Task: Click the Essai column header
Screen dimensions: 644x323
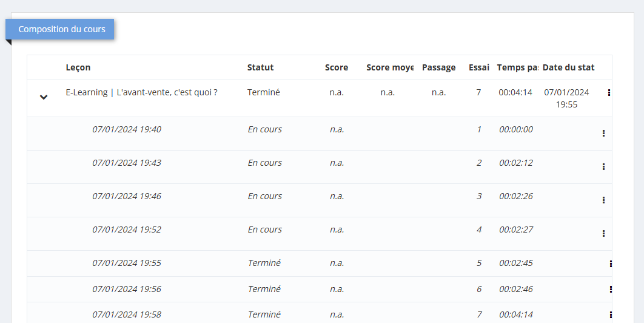Action: pos(478,67)
